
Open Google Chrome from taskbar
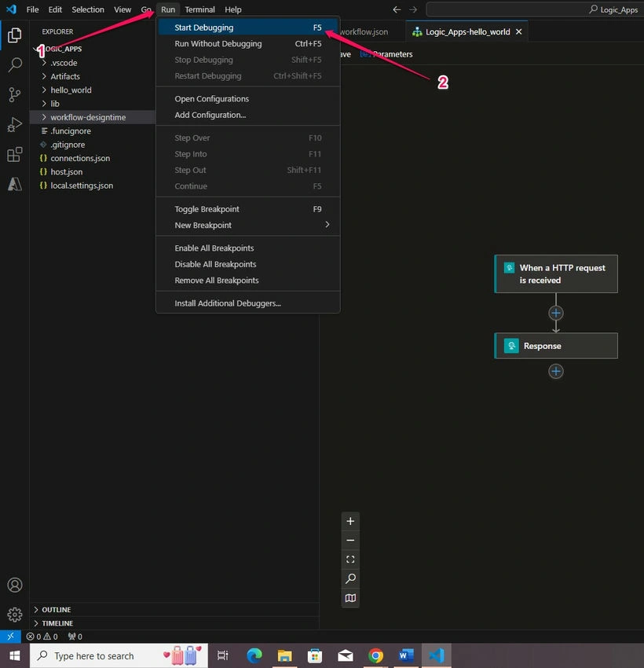375,655
